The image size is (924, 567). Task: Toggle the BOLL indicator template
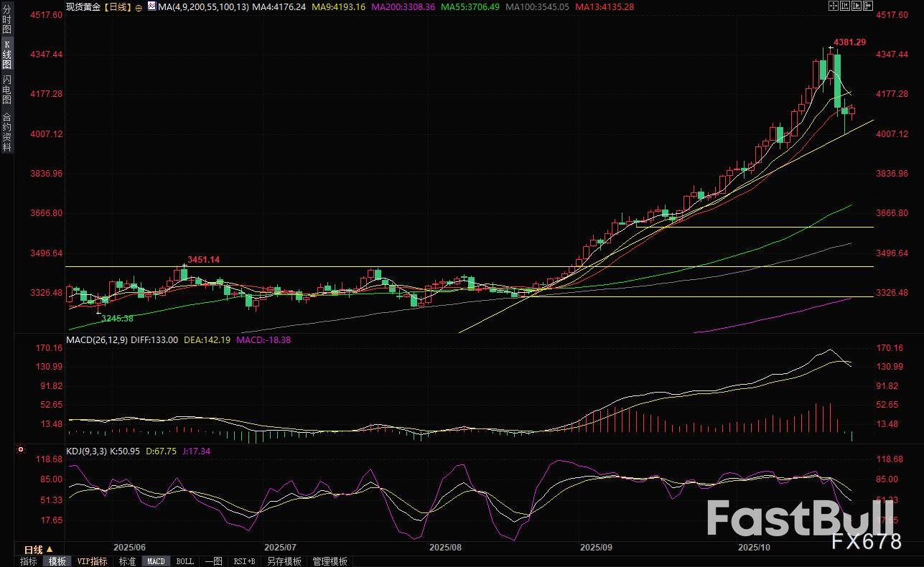pos(185,561)
